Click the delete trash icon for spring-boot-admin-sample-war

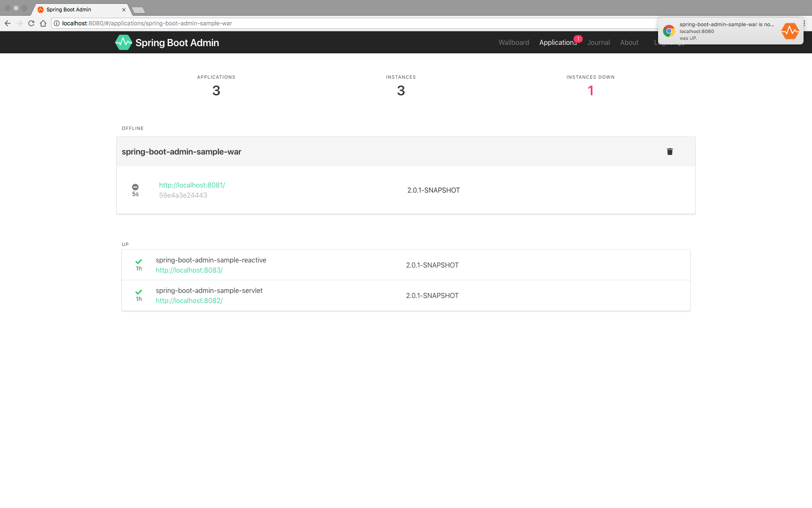670,151
